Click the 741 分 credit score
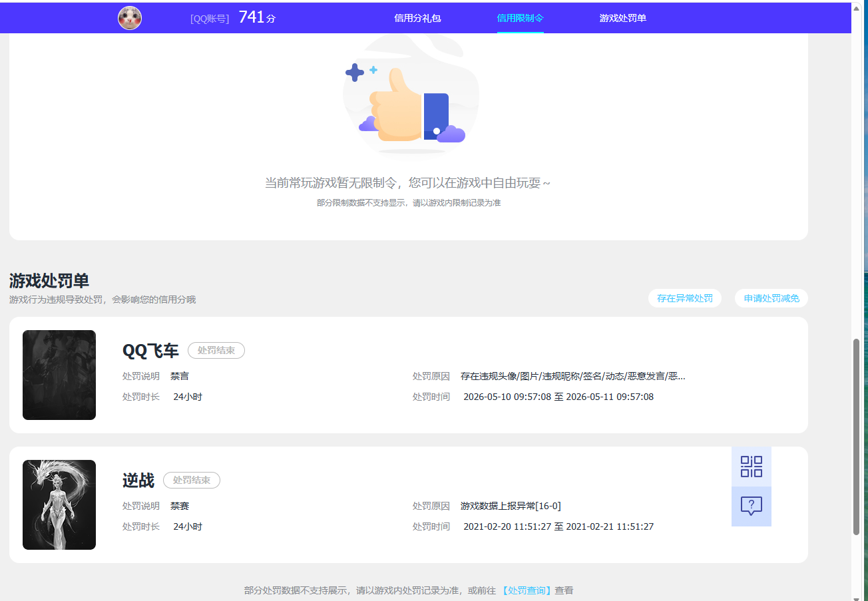This screenshot has height=601, width=868. (x=257, y=18)
